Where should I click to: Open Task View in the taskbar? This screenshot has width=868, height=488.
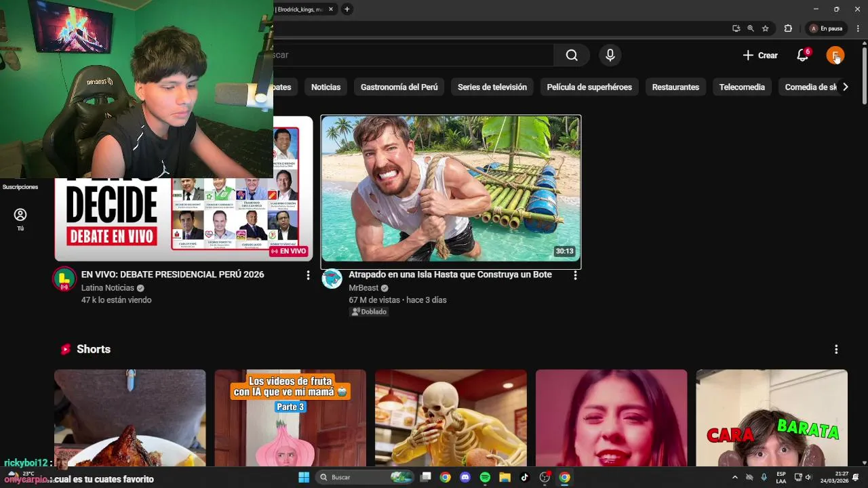pyautogui.click(x=425, y=477)
